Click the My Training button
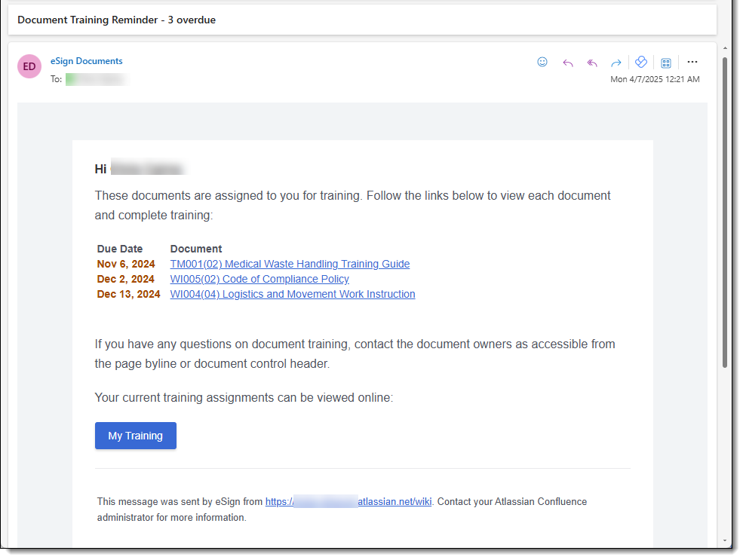 click(136, 436)
